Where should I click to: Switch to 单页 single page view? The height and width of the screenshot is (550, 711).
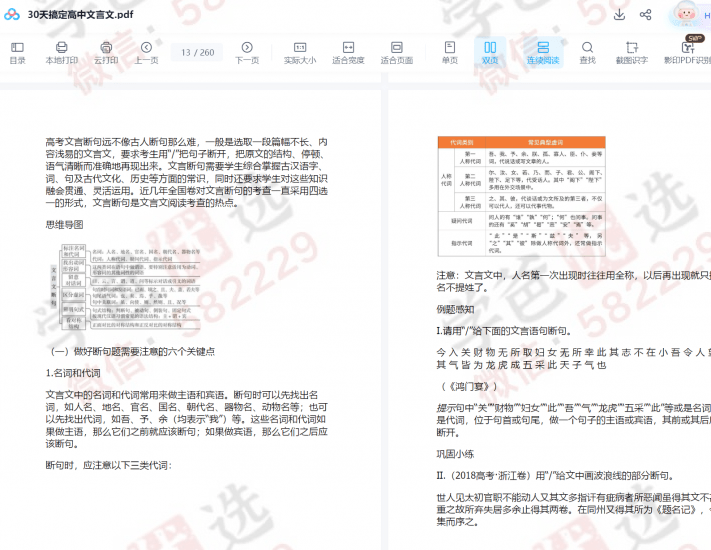(449, 53)
